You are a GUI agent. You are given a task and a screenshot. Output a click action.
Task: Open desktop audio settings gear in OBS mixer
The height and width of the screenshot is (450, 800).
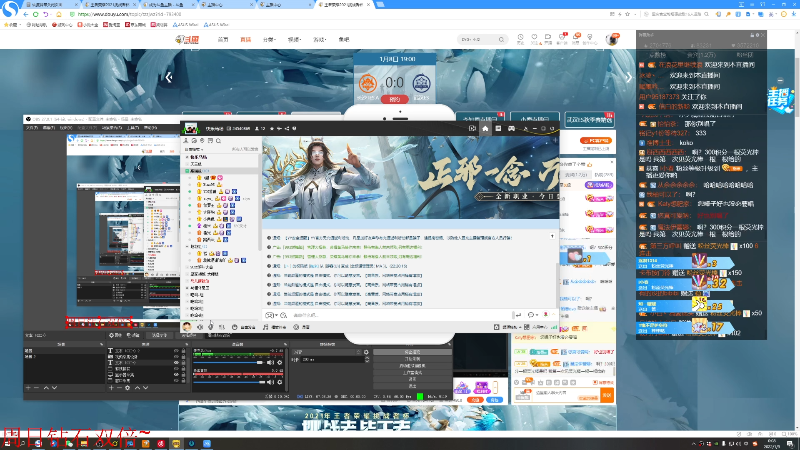[280, 362]
